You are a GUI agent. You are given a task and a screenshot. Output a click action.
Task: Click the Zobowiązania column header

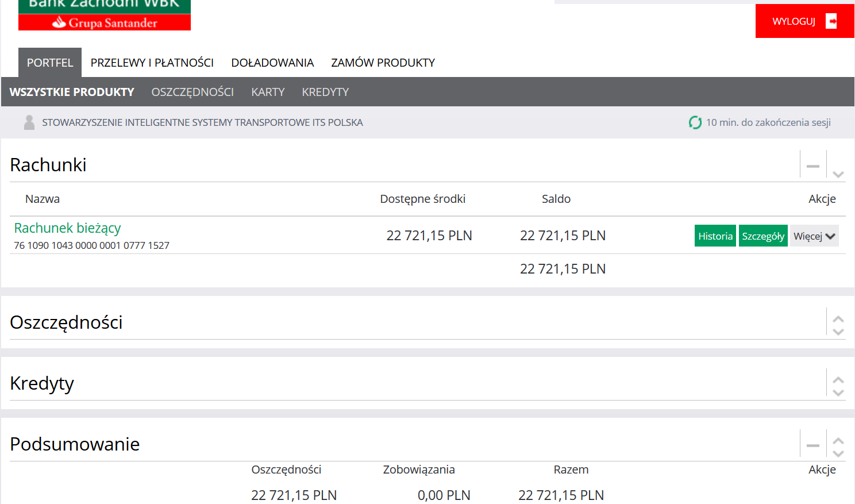pos(419,470)
